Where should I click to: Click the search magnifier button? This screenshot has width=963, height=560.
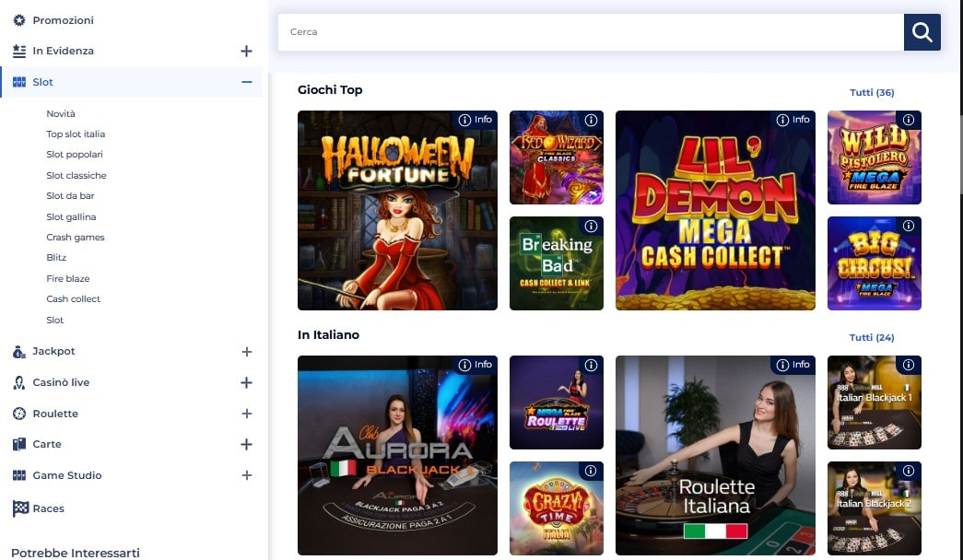922,32
